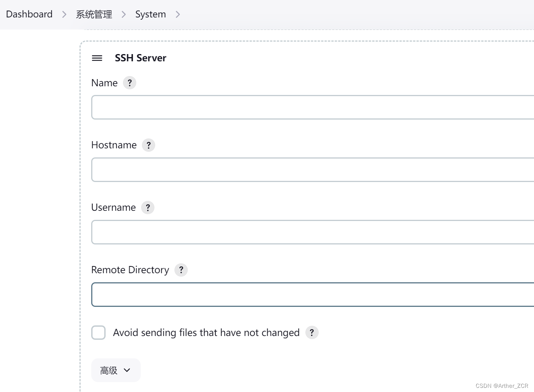The image size is (534, 392).
Task: Focus the Remote Directory input field
Action: [x=313, y=295]
